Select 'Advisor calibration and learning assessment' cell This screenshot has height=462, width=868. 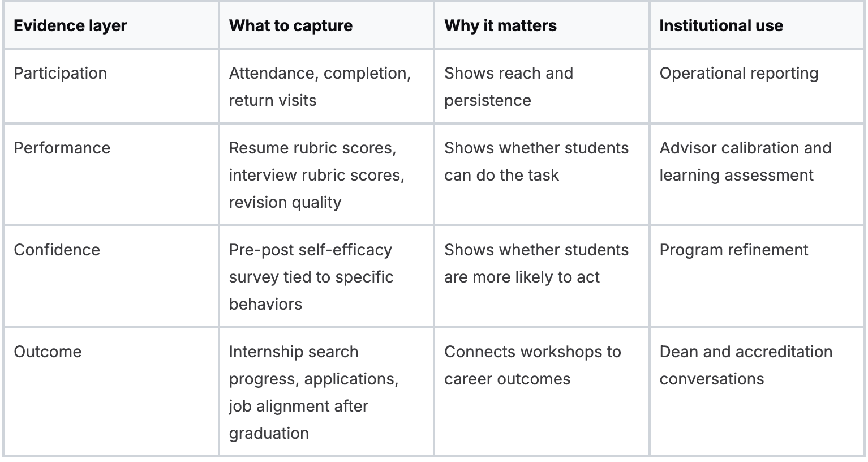coord(745,161)
